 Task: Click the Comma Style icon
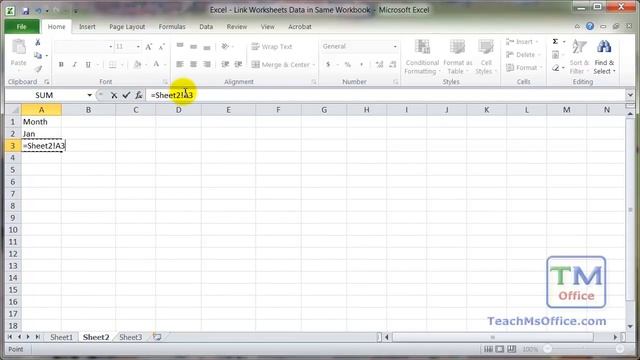coord(361,64)
